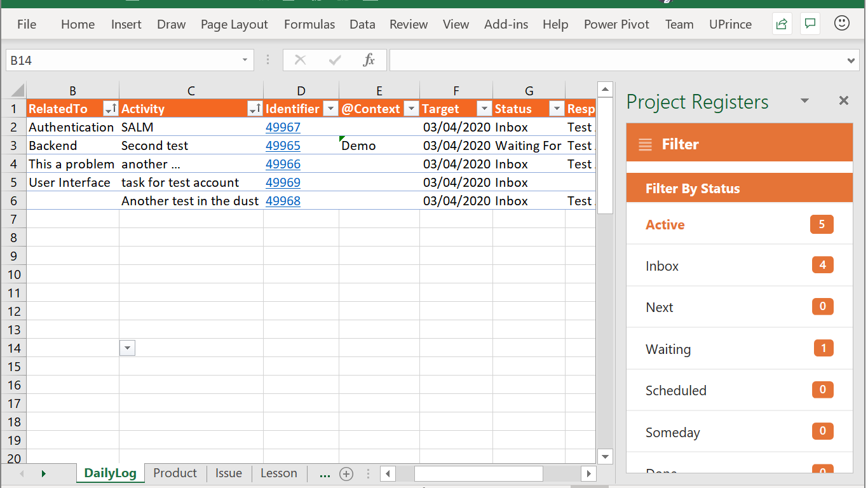
Task: Filter by Someday status
Action: 740,432
